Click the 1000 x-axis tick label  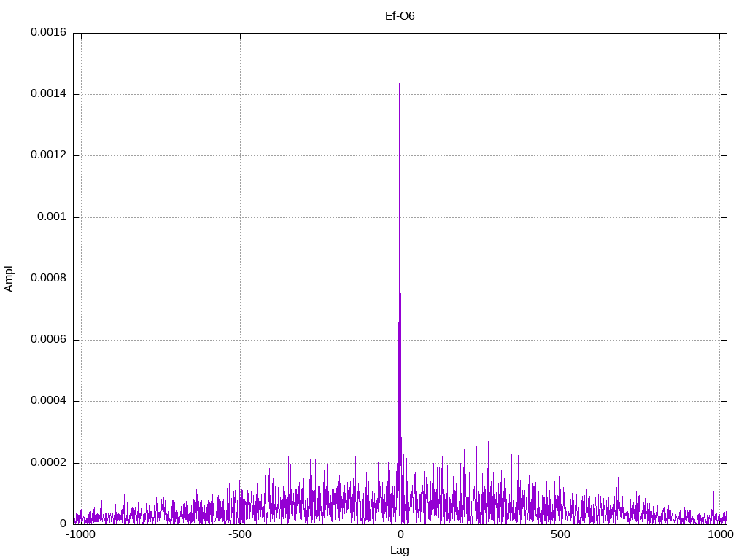coord(720,534)
